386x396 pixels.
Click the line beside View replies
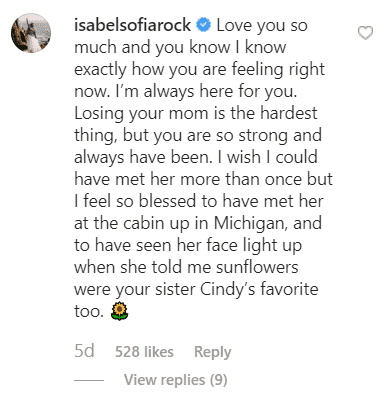point(89,380)
